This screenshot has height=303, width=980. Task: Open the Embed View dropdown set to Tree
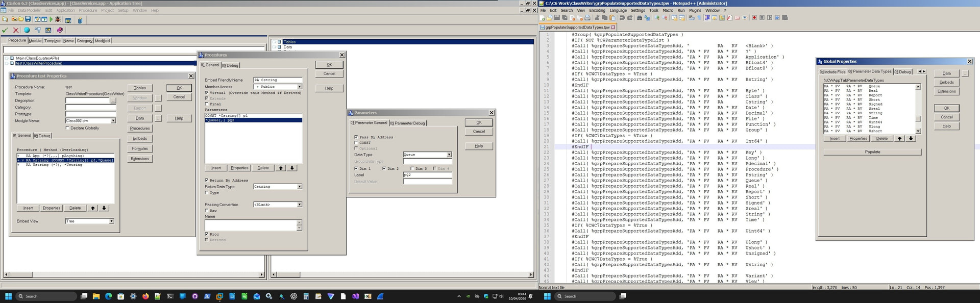pos(111,221)
